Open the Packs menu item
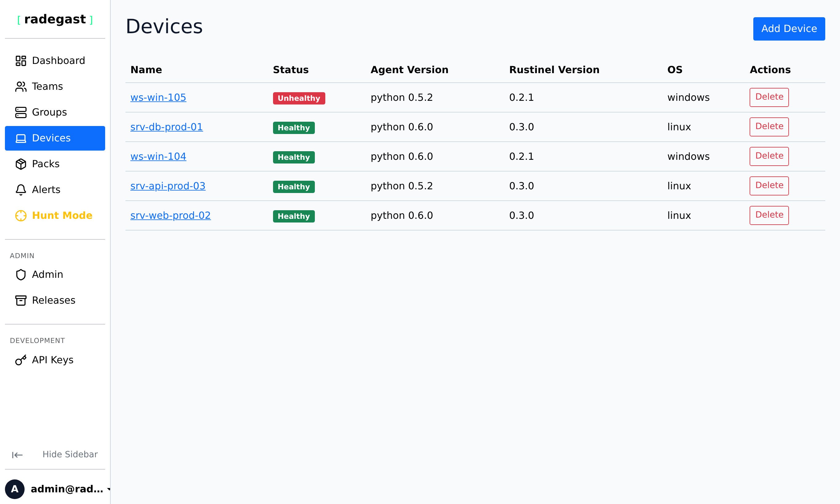This screenshot has height=504, width=840. click(55, 164)
